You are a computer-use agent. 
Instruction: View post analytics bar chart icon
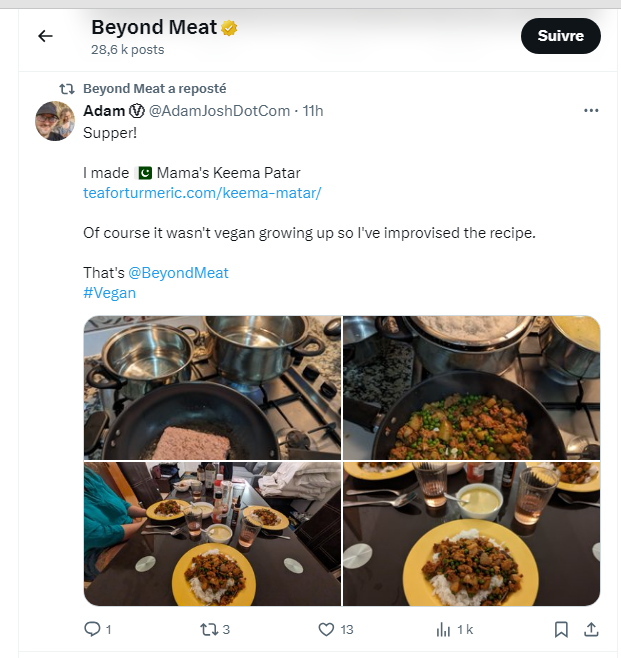pyautogui.click(x=444, y=629)
